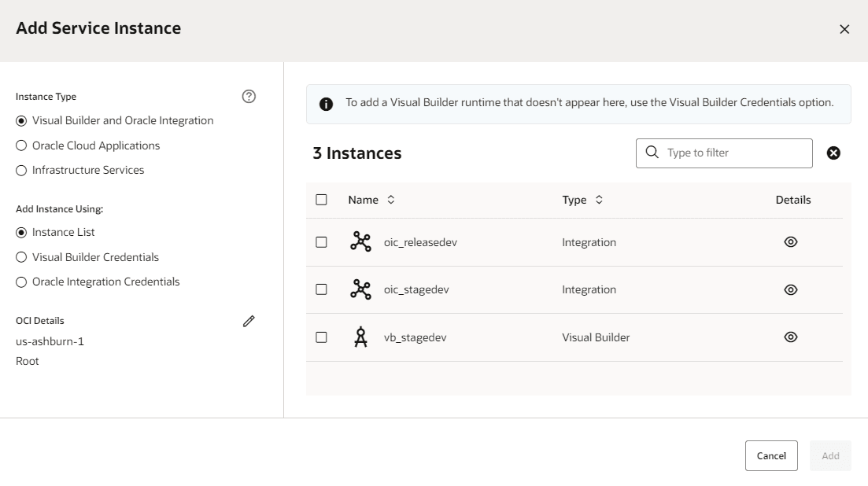This screenshot has height=486, width=868.
Task: Check the vb_stagedev row checkbox
Action: click(x=321, y=337)
